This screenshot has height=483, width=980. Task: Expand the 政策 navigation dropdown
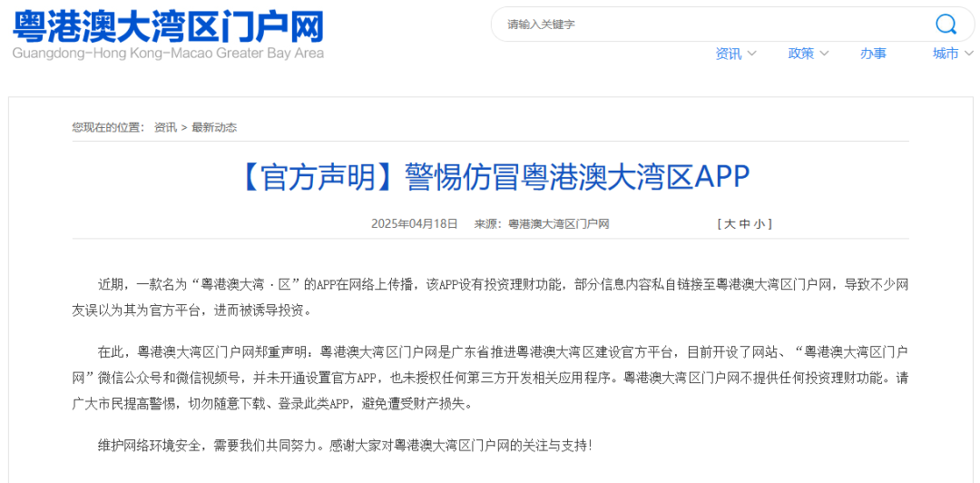[x=800, y=54]
